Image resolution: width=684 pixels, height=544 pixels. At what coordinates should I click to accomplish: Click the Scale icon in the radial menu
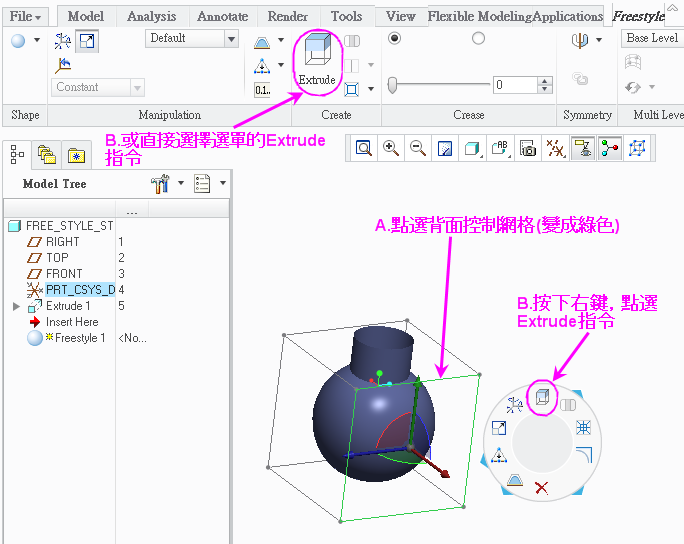click(499, 428)
